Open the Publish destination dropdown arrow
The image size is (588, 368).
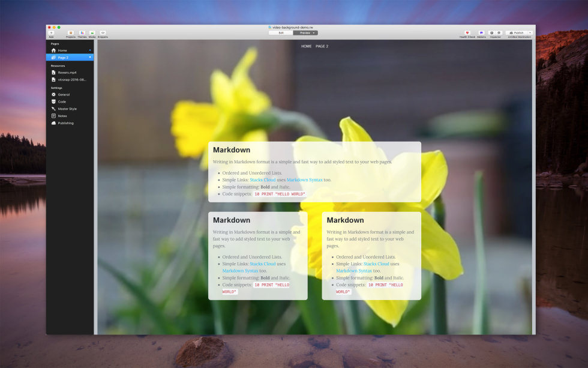[530, 32]
